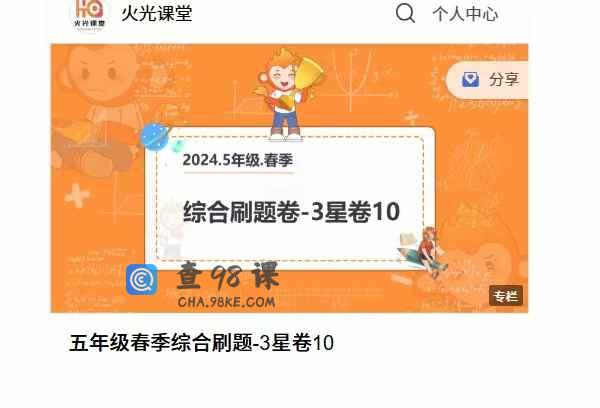
Task: Click the 火光课堂 site title
Action: tap(157, 13)
